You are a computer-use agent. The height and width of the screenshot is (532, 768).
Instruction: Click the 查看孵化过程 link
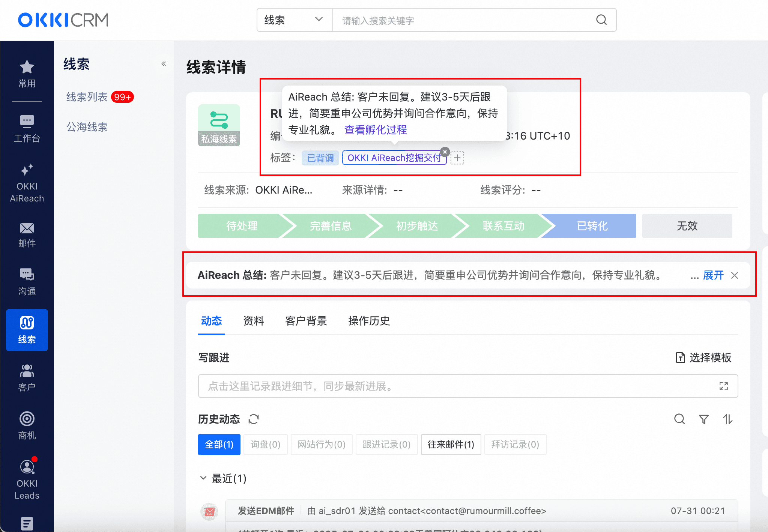tap(375, 130)
